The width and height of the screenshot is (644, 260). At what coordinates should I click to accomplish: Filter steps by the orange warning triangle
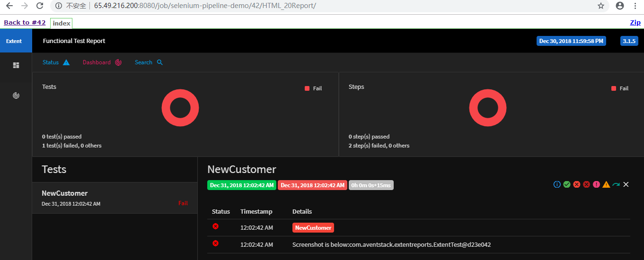tap(606, 184)
